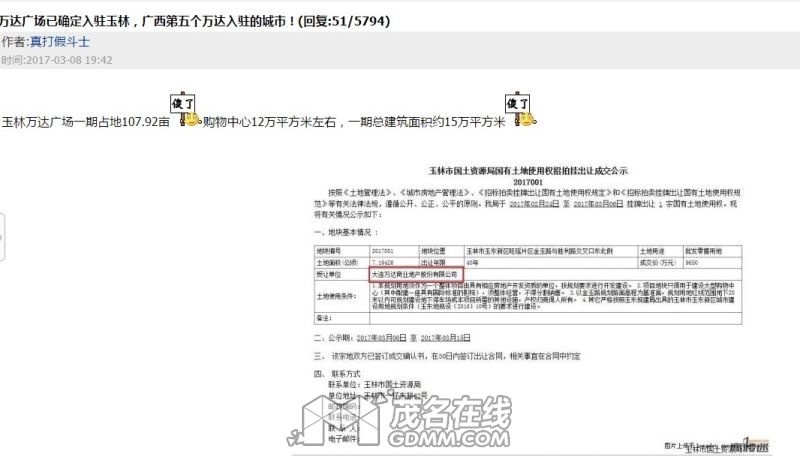Click the first 傻了 sign emoticon after 107.92亩

pos(186,109)
